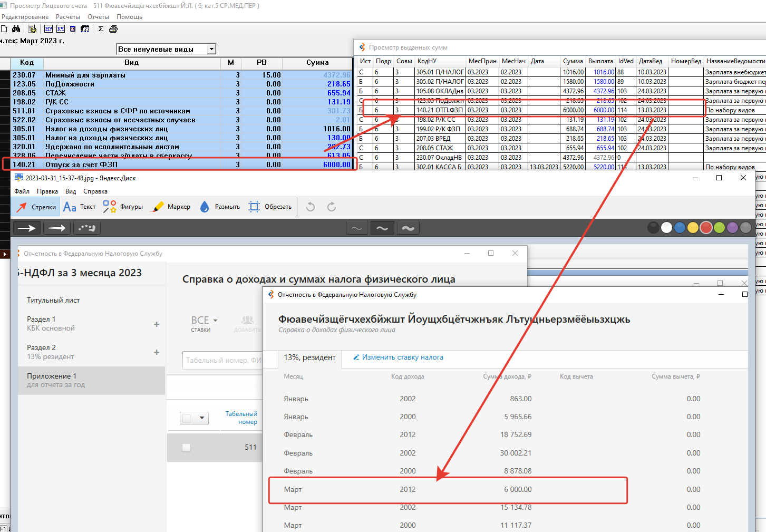Select the Текст tool
The height and width of the screenshot is (532, 766).
click(x=80, y=207)
